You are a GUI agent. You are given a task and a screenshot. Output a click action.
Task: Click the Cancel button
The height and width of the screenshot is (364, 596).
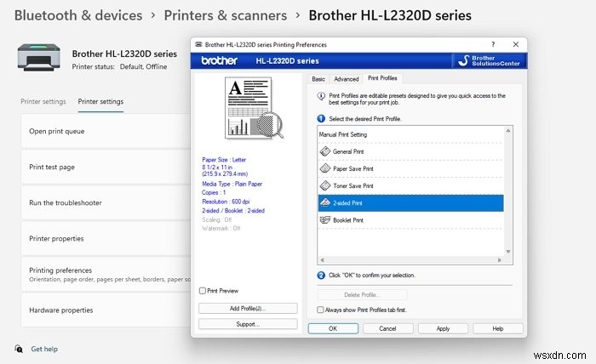[387, 328]
